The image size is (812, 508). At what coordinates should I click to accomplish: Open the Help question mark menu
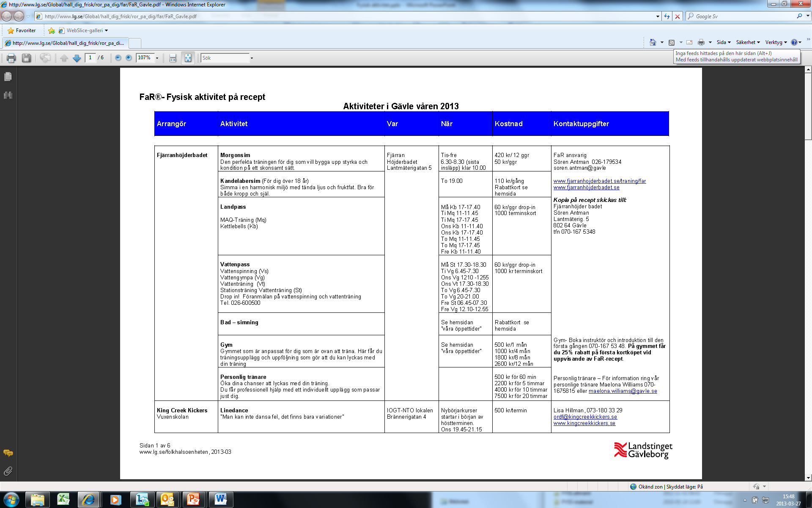(796, 42)
